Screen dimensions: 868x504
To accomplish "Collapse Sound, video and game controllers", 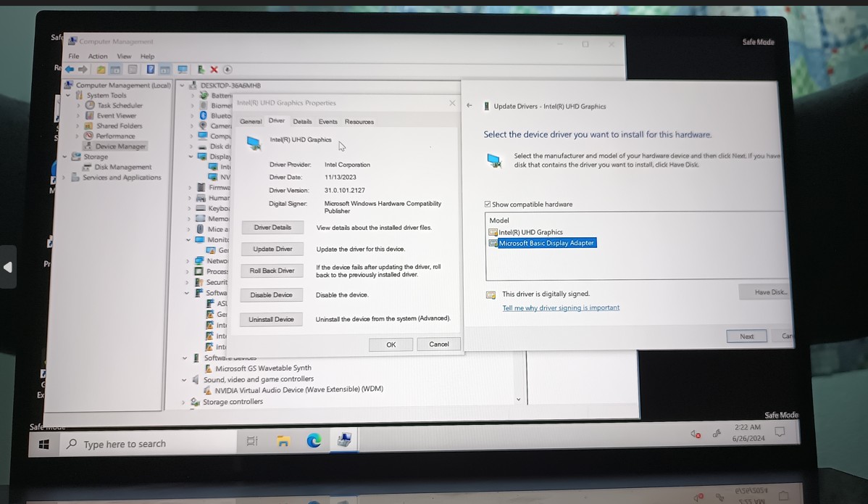I will coord(184,380).
